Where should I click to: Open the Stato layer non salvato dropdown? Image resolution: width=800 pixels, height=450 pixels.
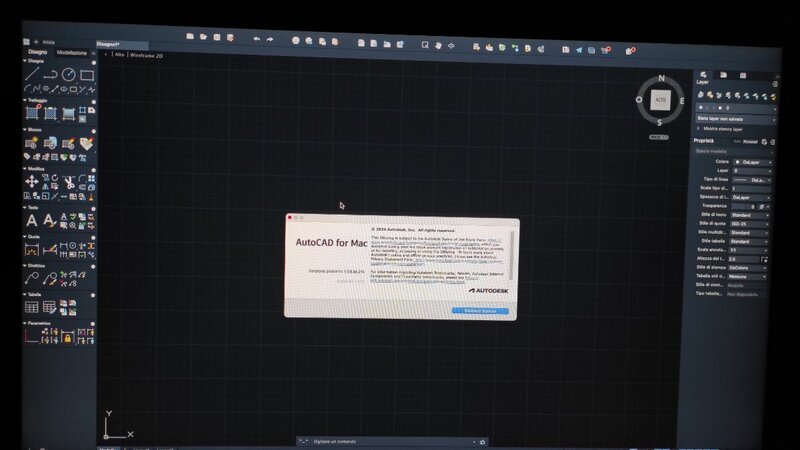click(736, 119)
